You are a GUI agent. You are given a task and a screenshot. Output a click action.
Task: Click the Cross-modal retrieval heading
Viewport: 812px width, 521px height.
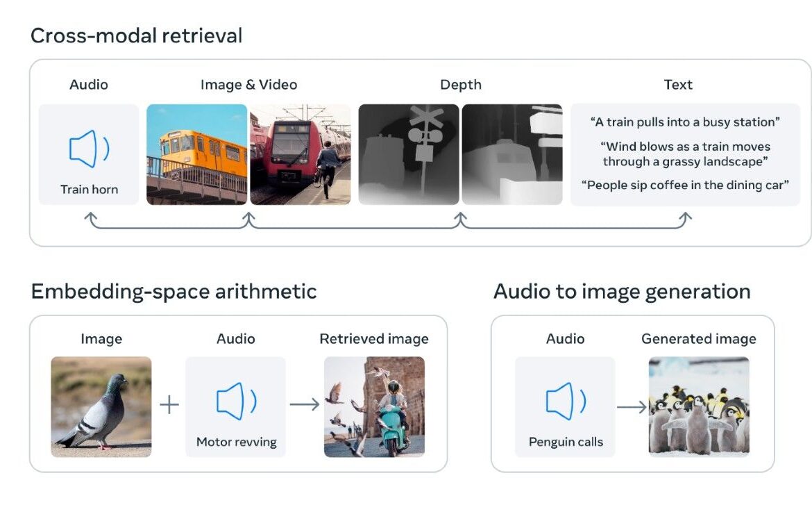pyautogui.click(x=136, y=35)
